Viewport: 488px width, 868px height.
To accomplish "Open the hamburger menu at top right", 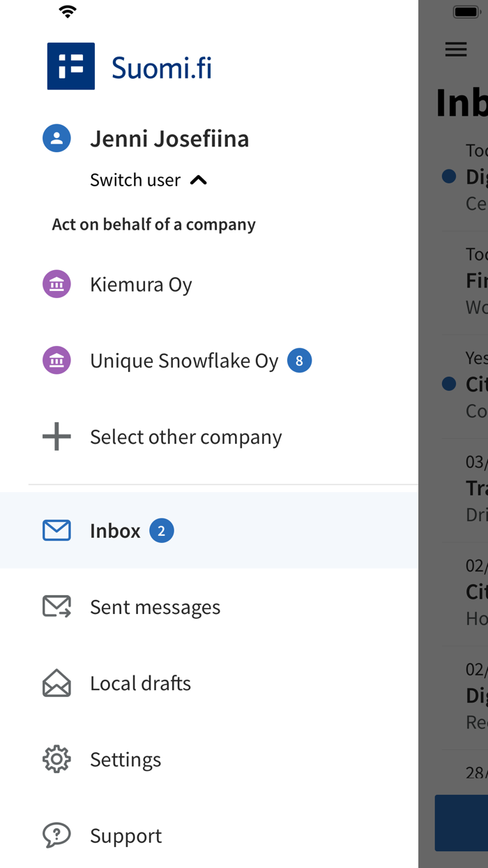I will click(x=456, y=49).
